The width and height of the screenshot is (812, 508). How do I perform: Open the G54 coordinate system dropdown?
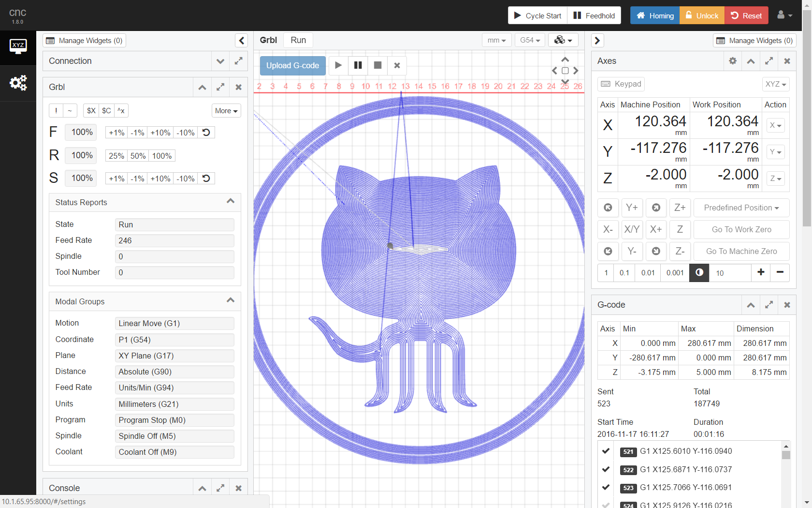pos(530,40)
